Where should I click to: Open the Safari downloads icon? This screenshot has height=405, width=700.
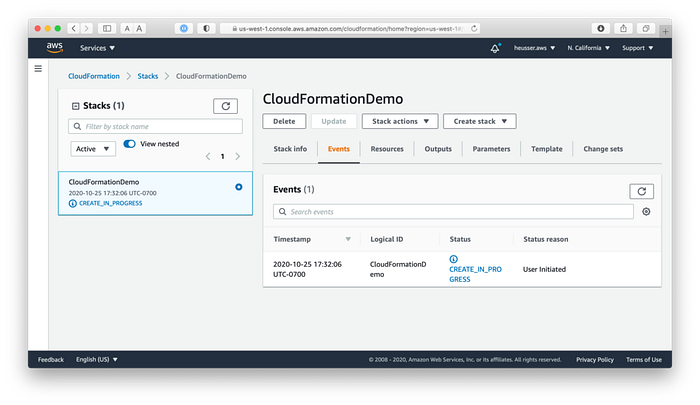click(x=601, y=28)
